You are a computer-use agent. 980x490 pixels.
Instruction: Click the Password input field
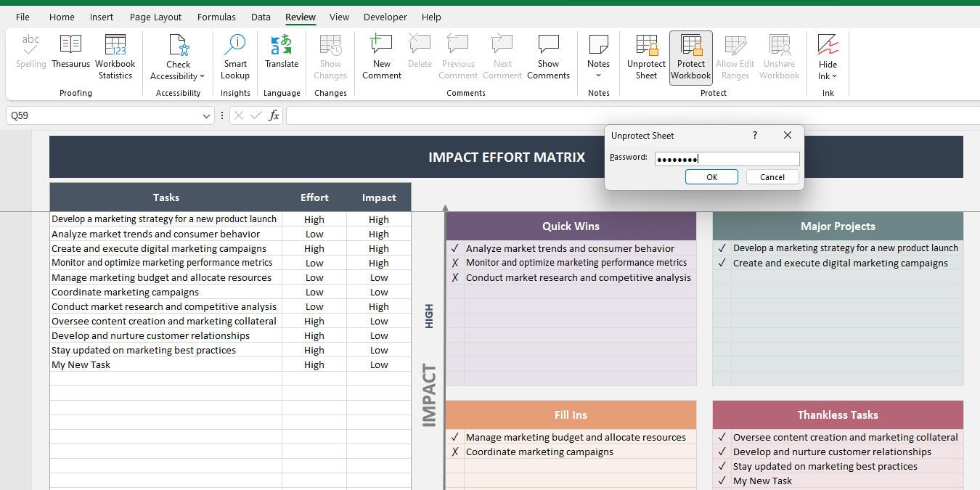(x=726, y=158)
